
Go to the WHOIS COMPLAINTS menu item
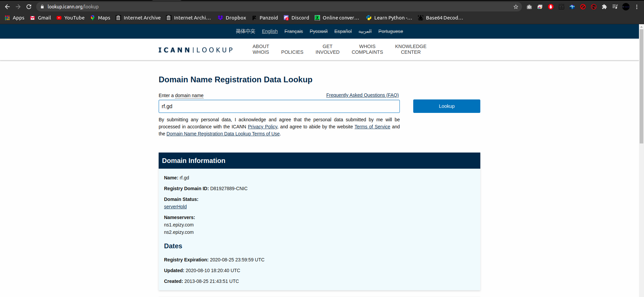[367, 49]
